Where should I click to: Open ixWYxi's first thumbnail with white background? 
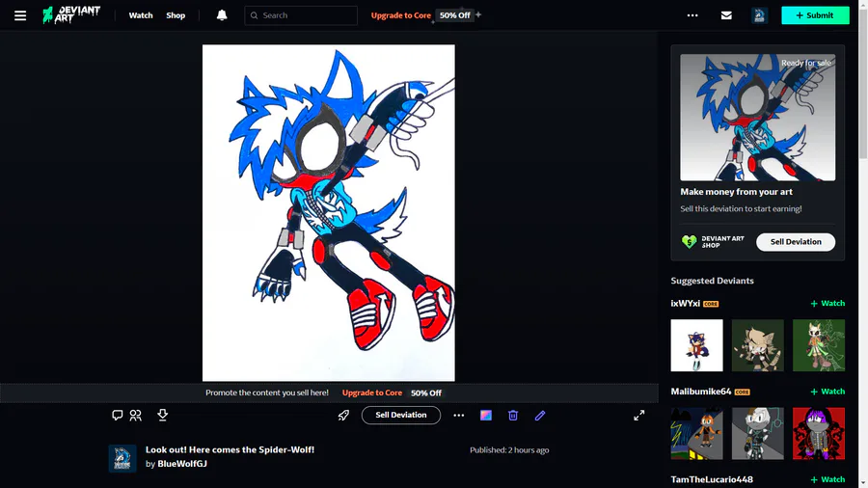pyautogui.click(x=697, y=345)
